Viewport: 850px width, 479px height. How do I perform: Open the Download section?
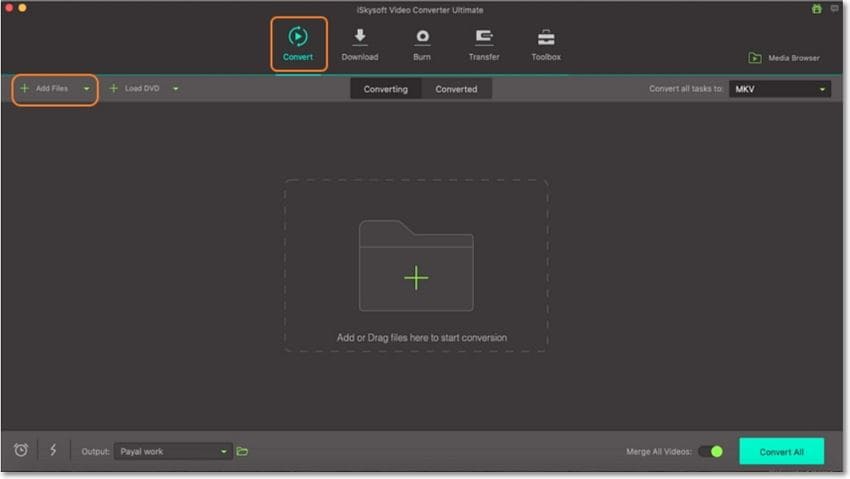[360, 44]
